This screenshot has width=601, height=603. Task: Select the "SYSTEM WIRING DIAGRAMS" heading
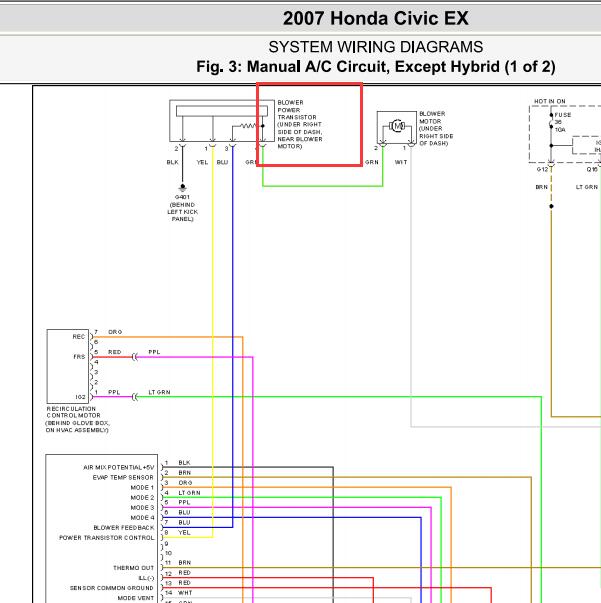tap(376, 47)
